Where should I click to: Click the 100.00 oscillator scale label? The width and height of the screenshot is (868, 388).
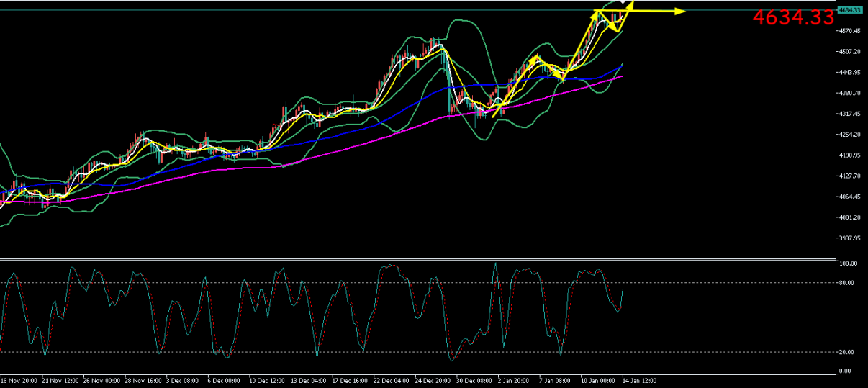click(x=848, y=264)
